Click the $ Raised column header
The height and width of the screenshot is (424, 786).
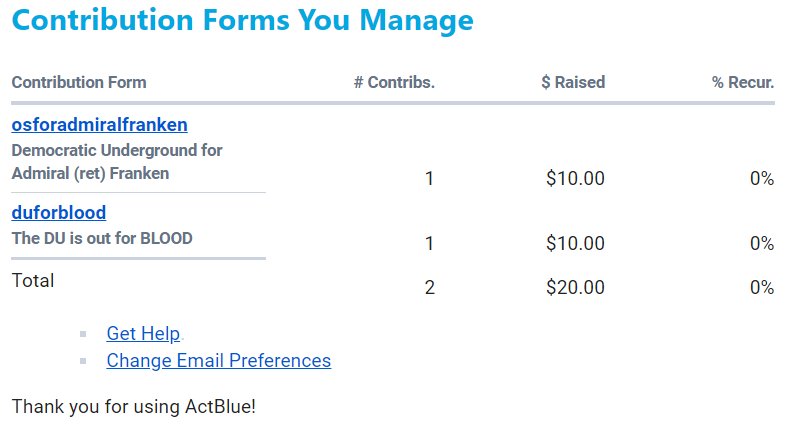click(573, 82)
